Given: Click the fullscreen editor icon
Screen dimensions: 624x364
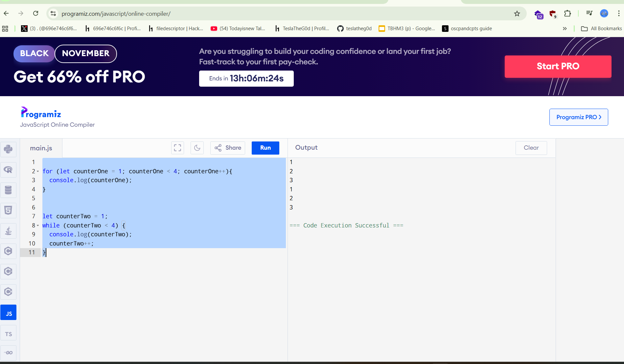Looking at the screenshot, I should pos(177,148).
